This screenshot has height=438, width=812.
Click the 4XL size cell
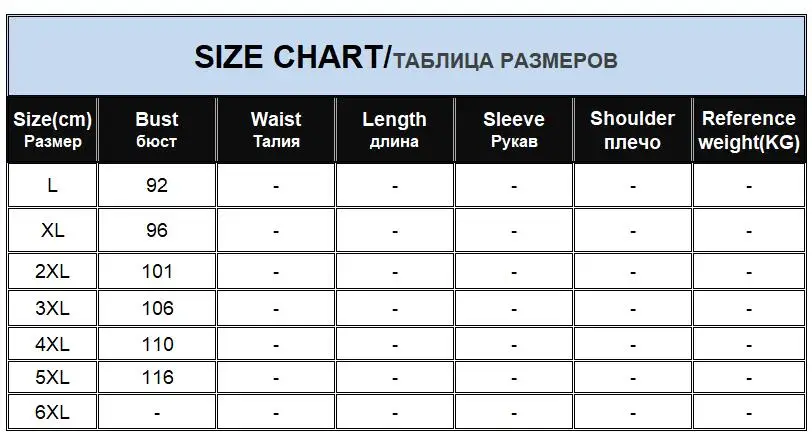52,344
